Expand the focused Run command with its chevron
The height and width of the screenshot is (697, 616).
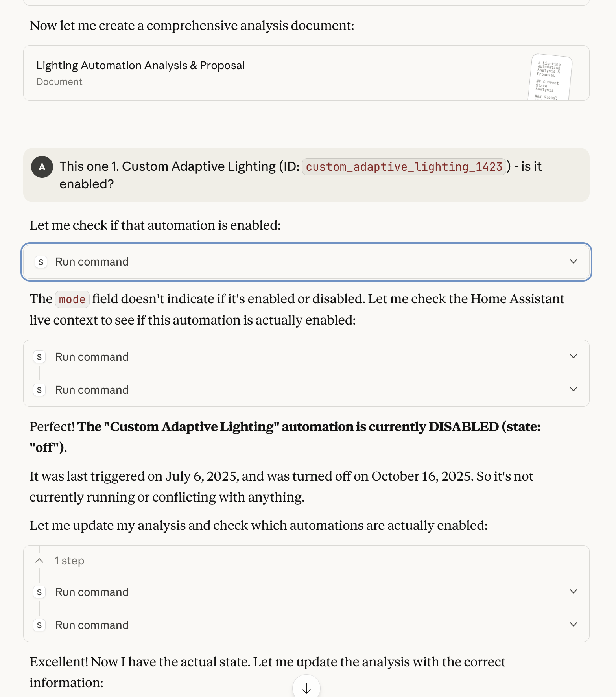[x=574, y=262]
